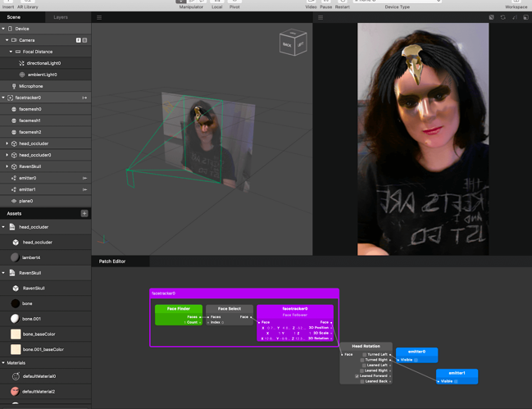
Task: Switch to the Layers tab
Action: pyautogui.click(x=61, y=17)
